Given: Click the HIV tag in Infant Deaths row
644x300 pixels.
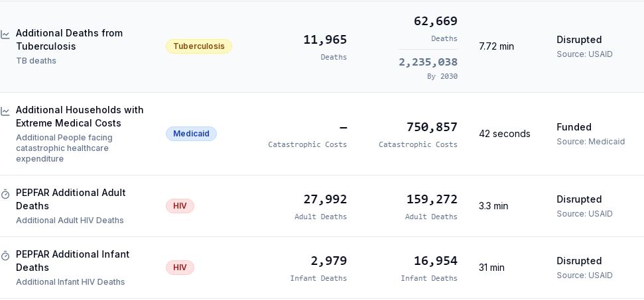Looking at the screenshot, I should tap(180, 268).
